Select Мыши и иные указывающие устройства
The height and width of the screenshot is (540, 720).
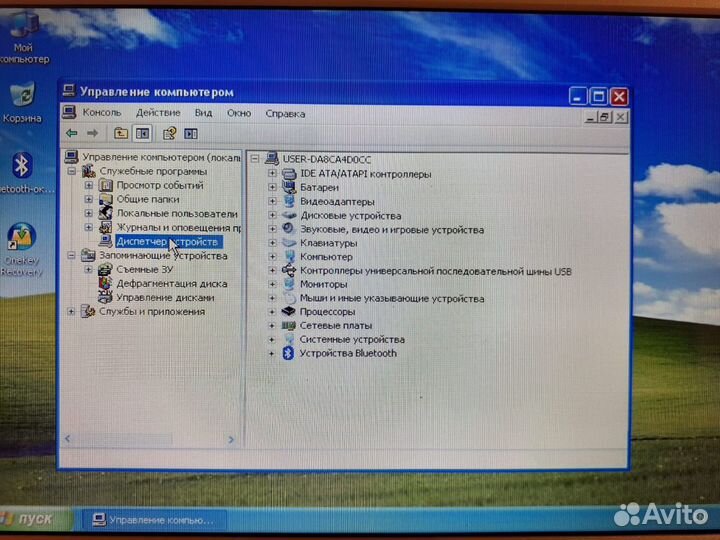[x=392, y=298]
